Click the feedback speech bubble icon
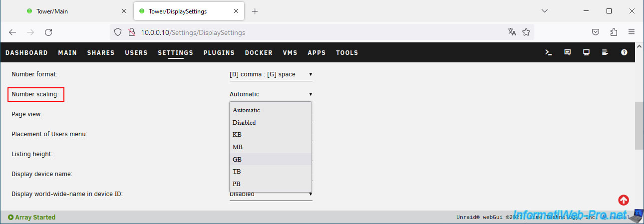Screen dimensions: 644x224 coord(567,52)
